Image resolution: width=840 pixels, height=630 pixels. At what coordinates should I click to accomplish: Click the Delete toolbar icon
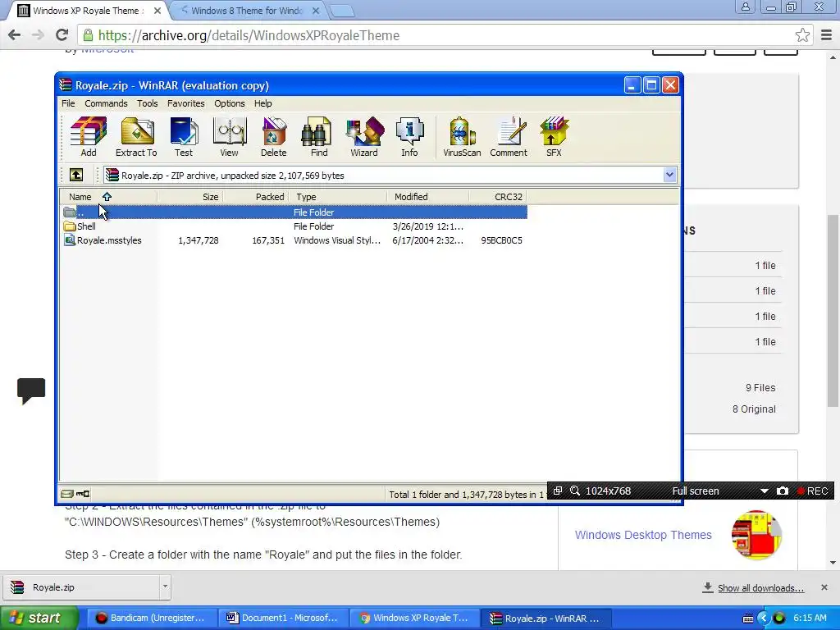tap(274, 137)
